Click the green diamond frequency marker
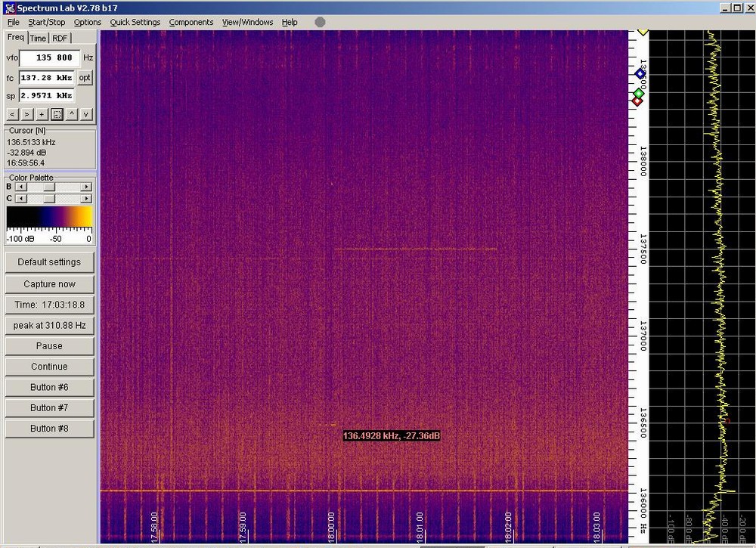Viewport: 756px width, 548px height. (x=639, y=94)
